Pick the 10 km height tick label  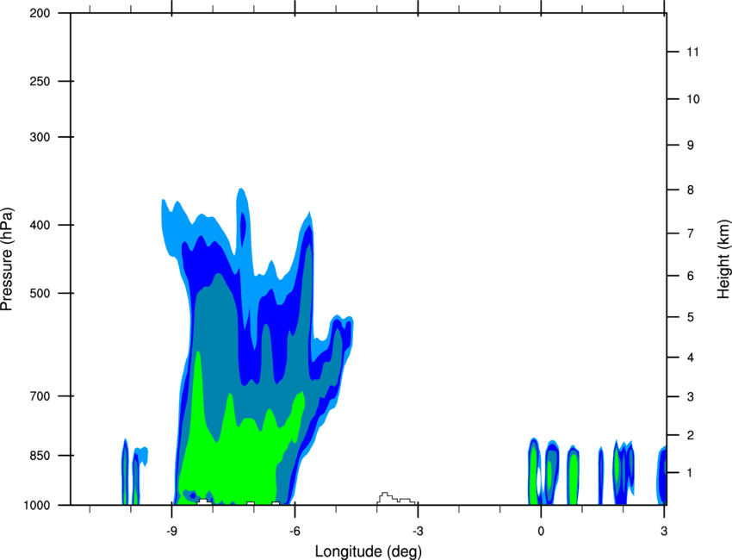tap(693, 99)
